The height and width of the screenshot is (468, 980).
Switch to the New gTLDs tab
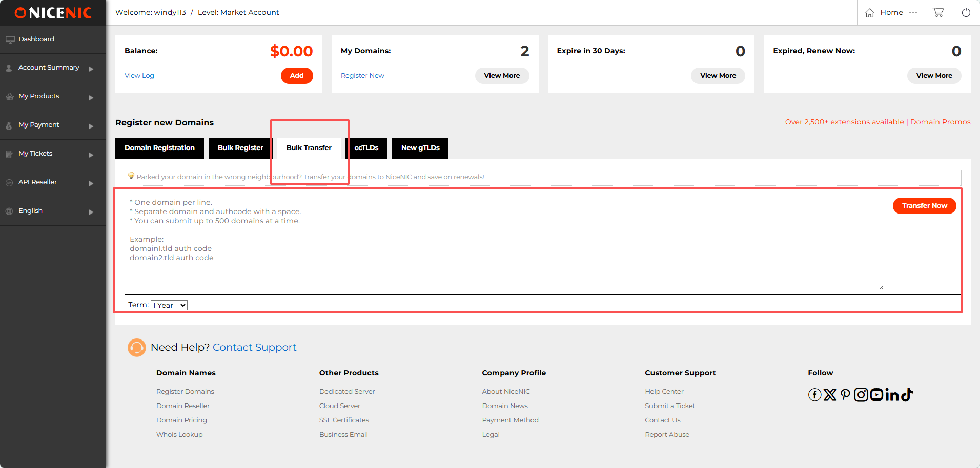coord(420,148)
